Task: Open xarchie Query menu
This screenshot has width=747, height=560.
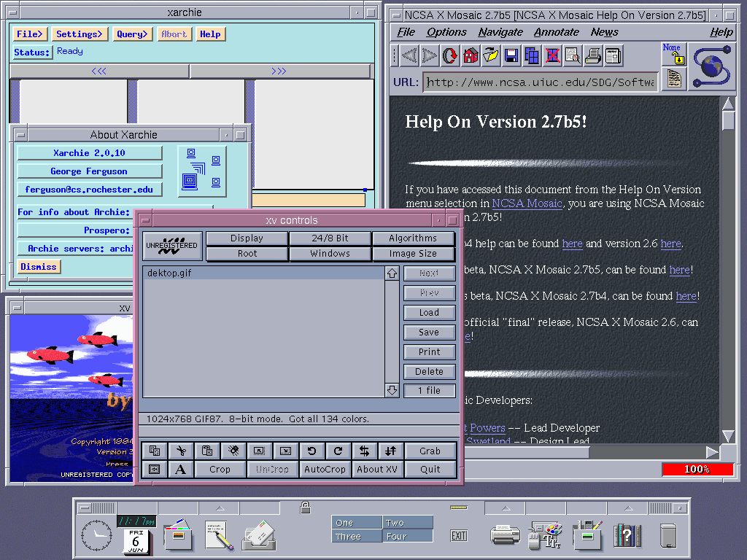Action: [x=132, y=34]
